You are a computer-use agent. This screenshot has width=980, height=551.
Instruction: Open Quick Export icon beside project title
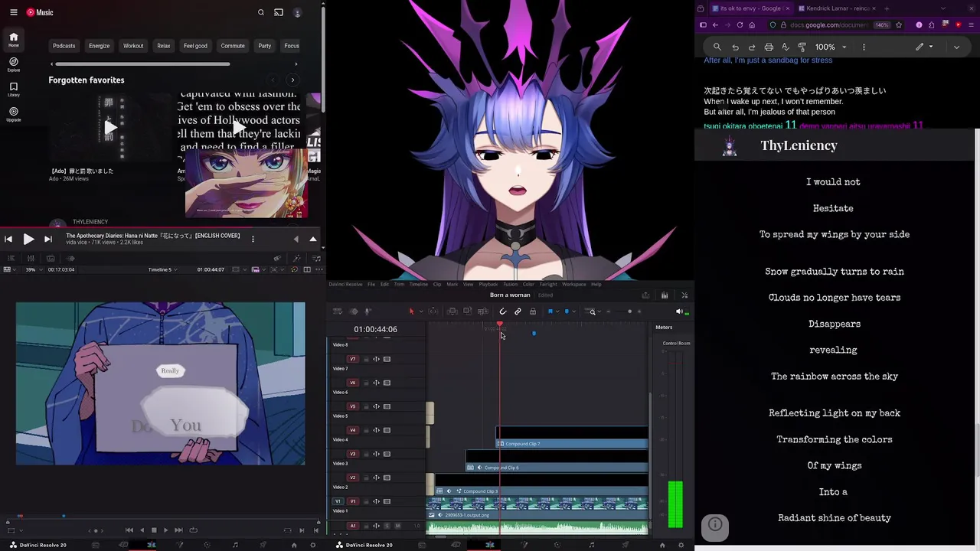[645, 295]
